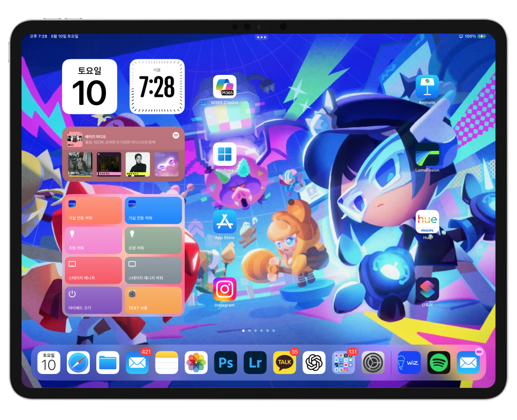This screenshot has width=517, height=420.
Task: Play the pink ribbon album thumbnail
Action: 167,164
